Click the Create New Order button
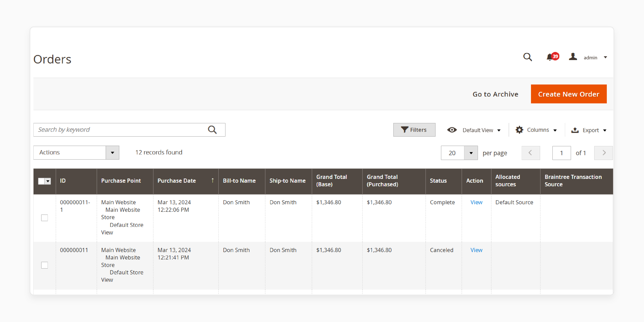The width and height of the screenshot is (644, 322). pos(569,94)
